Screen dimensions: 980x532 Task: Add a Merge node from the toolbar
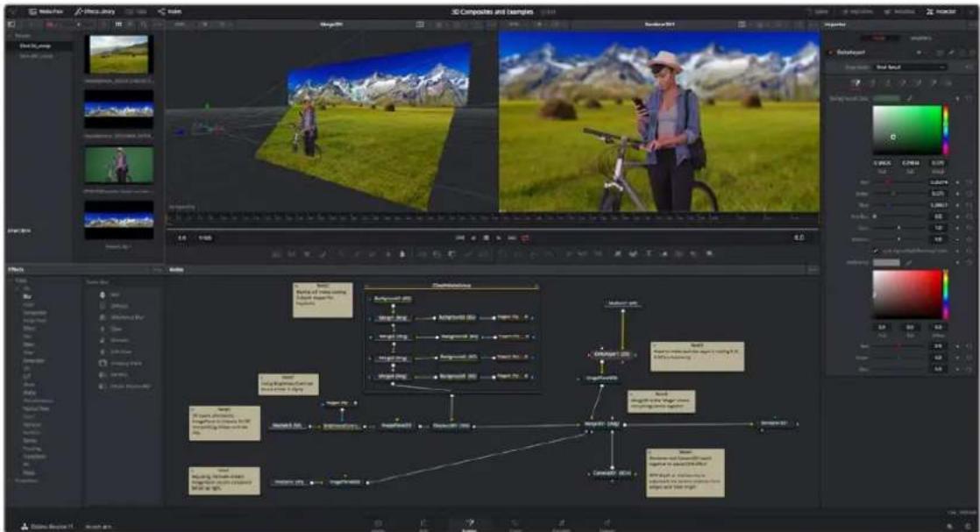click(x=423, y=254)
